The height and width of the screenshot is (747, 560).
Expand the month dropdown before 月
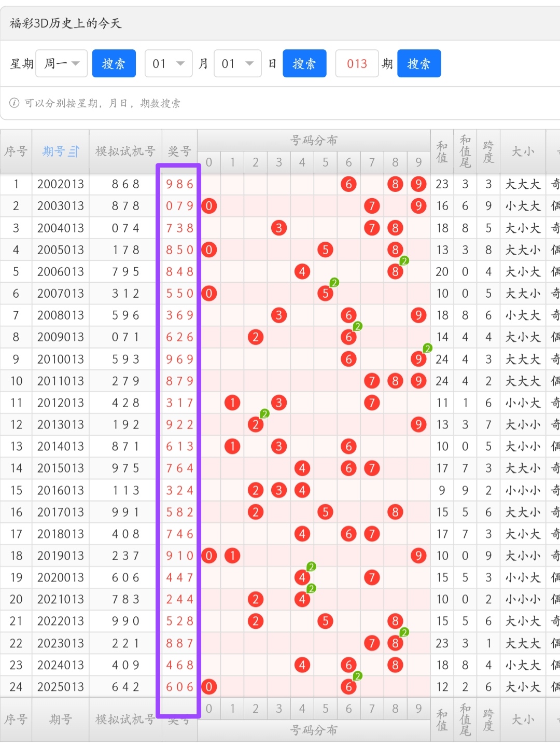pos(169,64)
